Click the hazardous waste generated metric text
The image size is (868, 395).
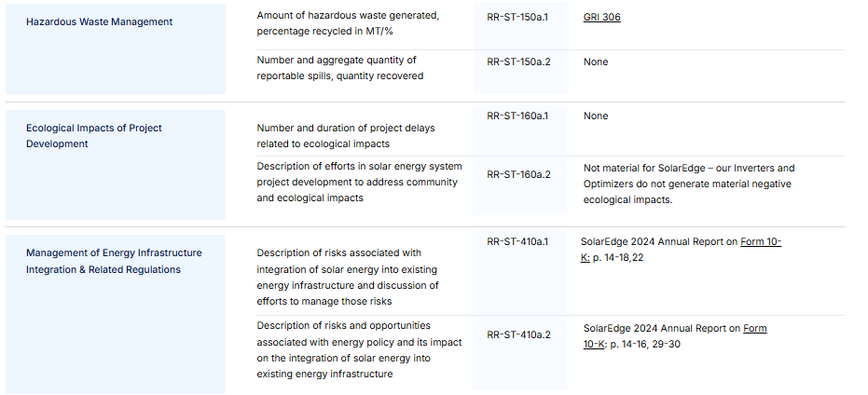point(348,23)
